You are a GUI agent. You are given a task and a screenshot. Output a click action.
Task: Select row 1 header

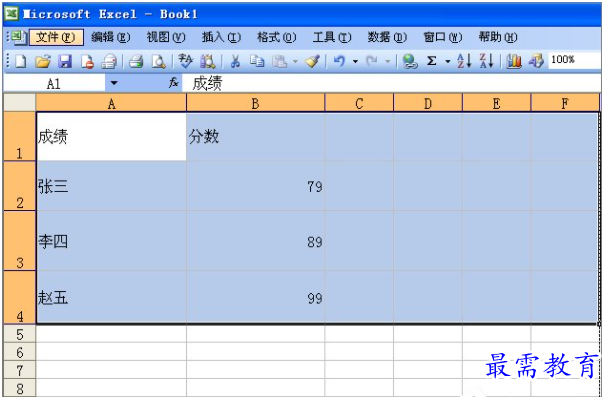pos(20,136)
